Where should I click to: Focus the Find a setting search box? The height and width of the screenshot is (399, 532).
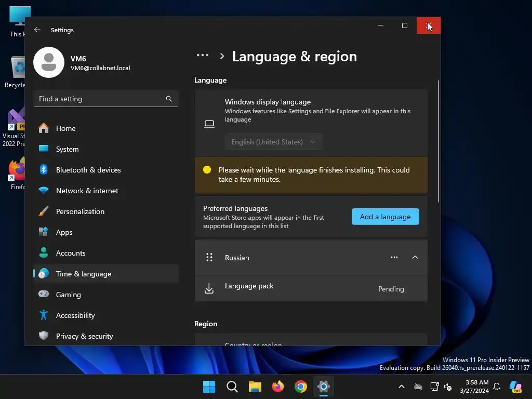[106, 99]
